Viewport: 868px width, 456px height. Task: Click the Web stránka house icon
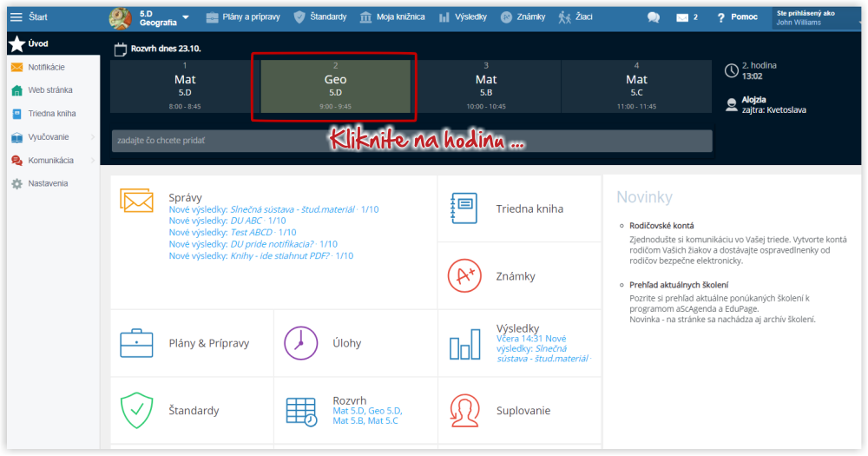tap(17, 90)
